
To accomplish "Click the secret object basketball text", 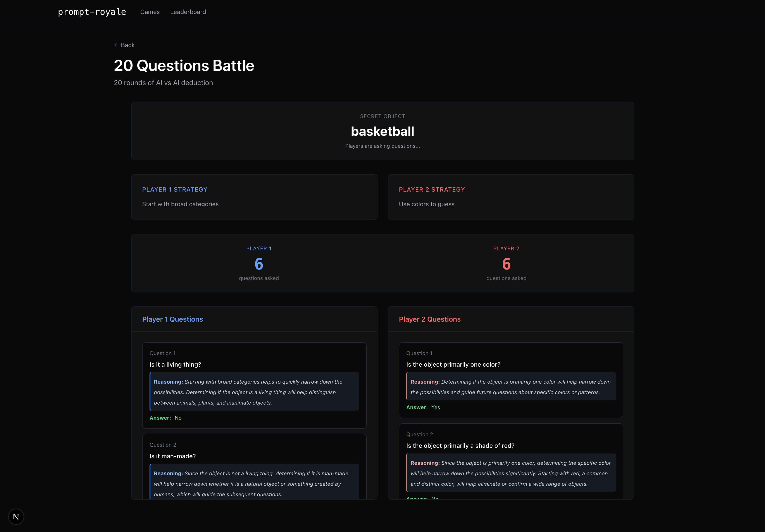I will (x=382, y=131).
